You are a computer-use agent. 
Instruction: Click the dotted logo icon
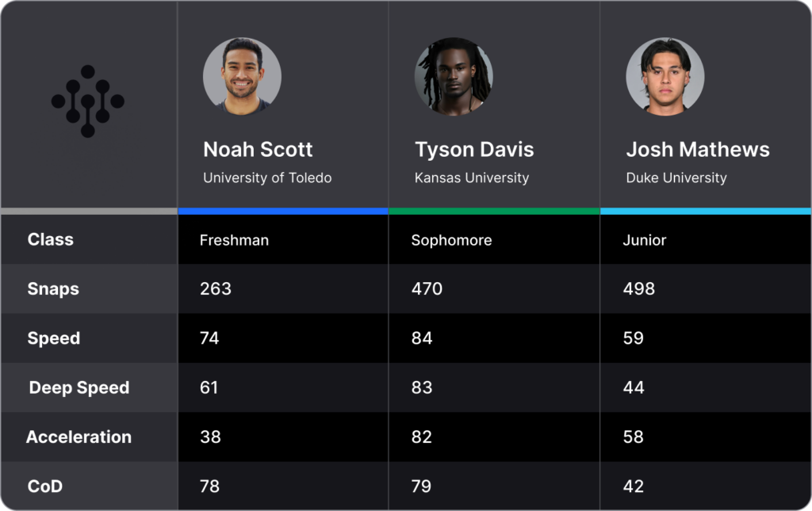pos(87,101)
